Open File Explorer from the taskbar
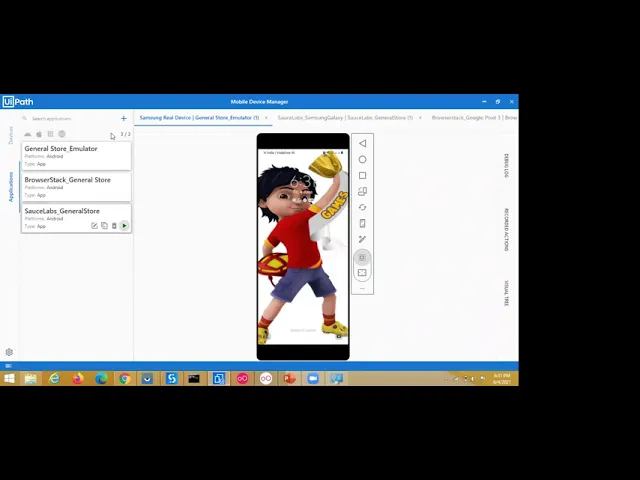 tap(31, 378)
